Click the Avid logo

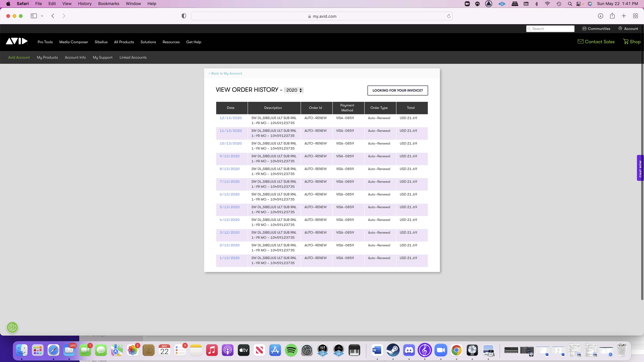click(17, 41)
